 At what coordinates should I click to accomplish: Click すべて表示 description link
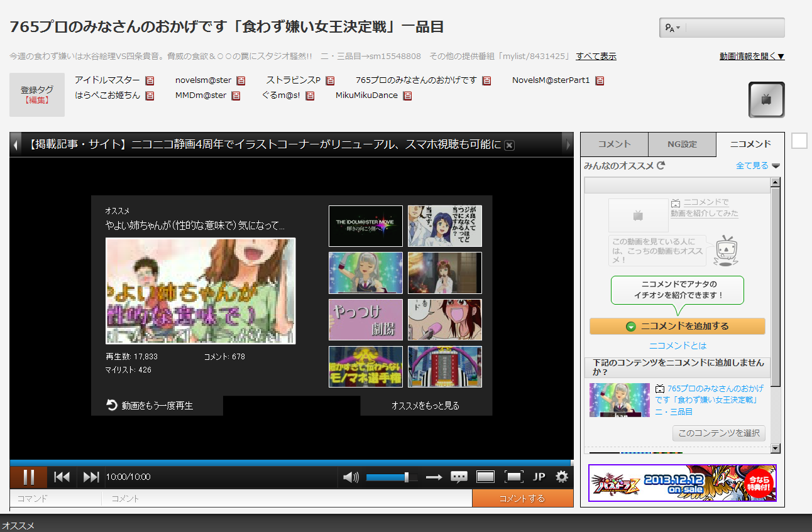[x=596, y=56]
